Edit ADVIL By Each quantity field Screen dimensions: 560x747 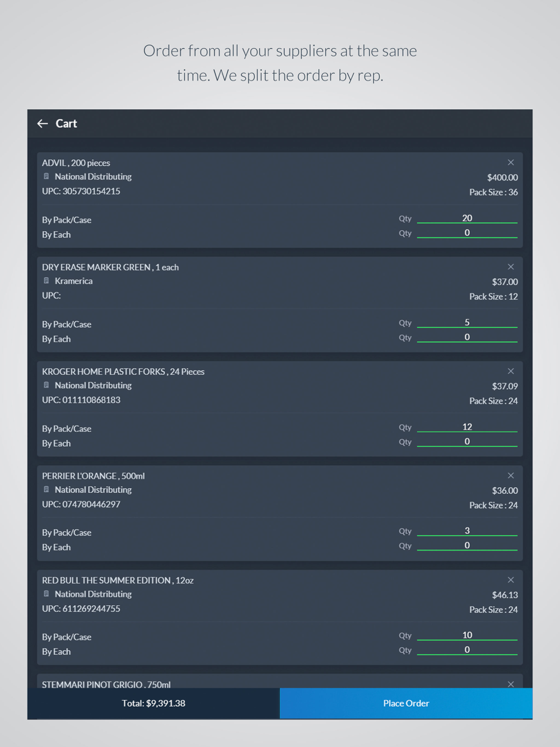467,233
